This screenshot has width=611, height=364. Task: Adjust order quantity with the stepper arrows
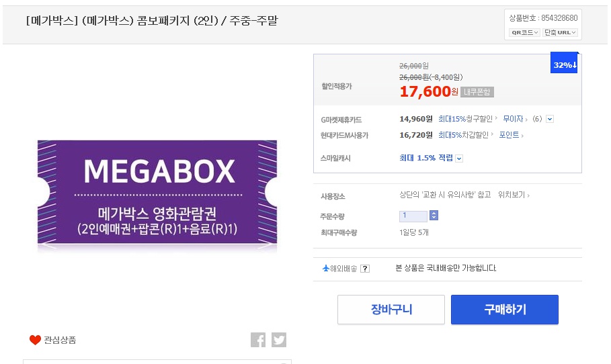434,216
